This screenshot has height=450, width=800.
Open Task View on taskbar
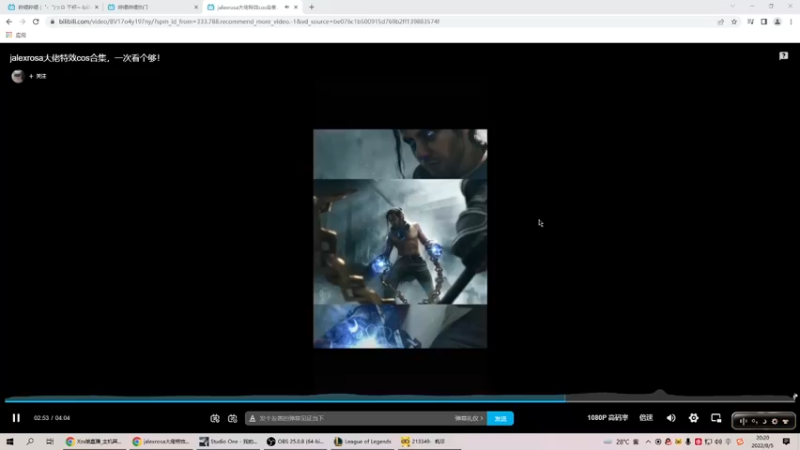click(x=49, y=441)
